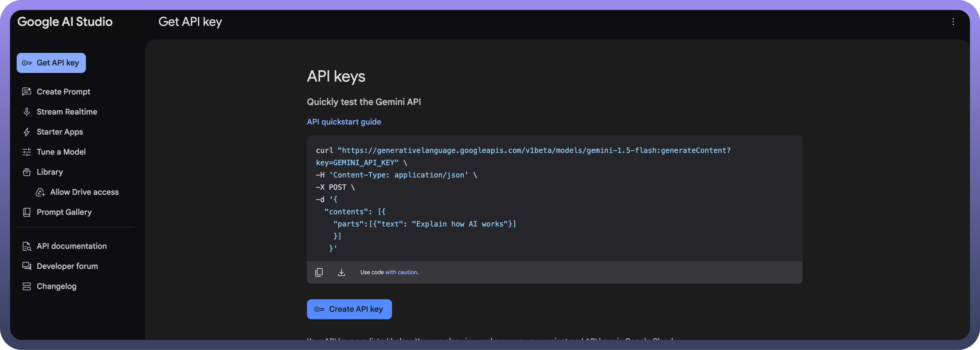Click the Starter Apps menu label

click(x=60, y=132)
